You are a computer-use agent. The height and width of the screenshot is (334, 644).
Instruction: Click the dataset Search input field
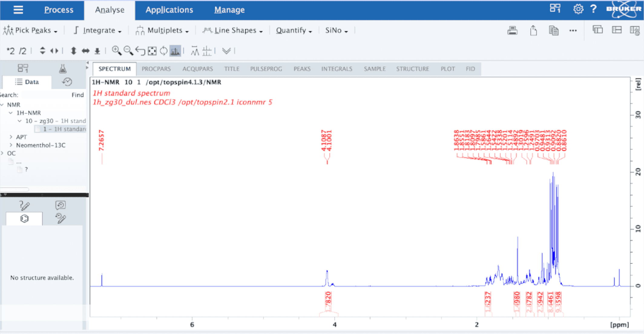pyautogui.click(x=45, y=95)
